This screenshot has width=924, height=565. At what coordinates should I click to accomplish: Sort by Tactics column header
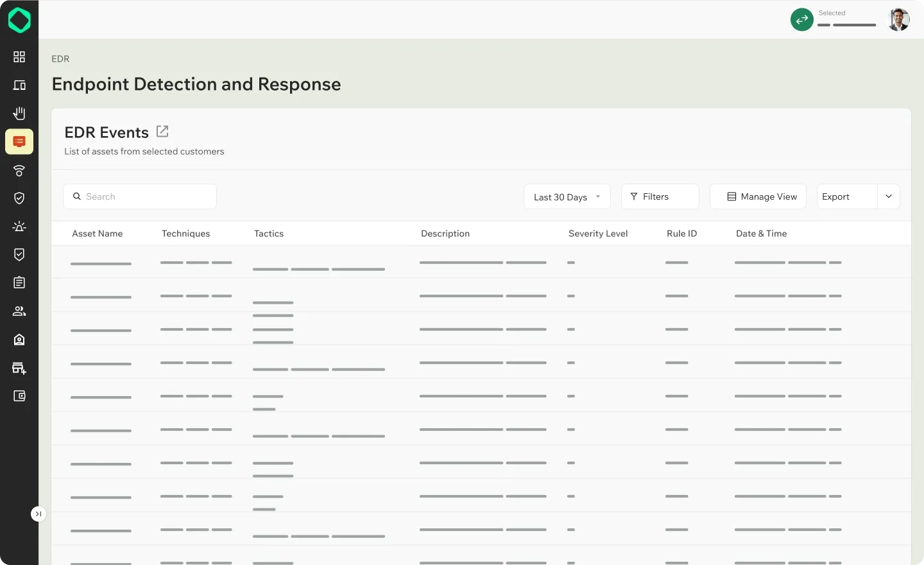point(269,234)
